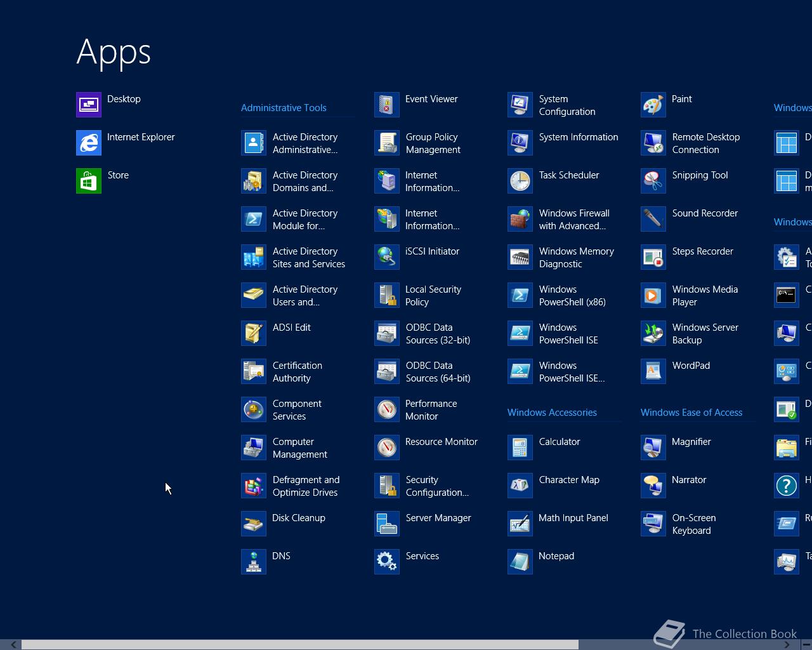Open Computer Management icon
This screenshot has width=812, height=650.
[254, 448]
